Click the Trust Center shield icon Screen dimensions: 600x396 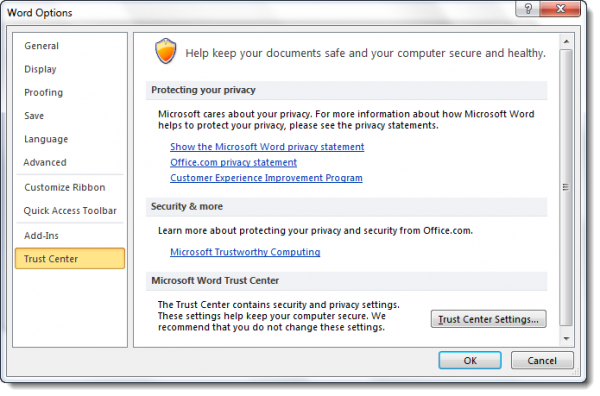[165, 51]
